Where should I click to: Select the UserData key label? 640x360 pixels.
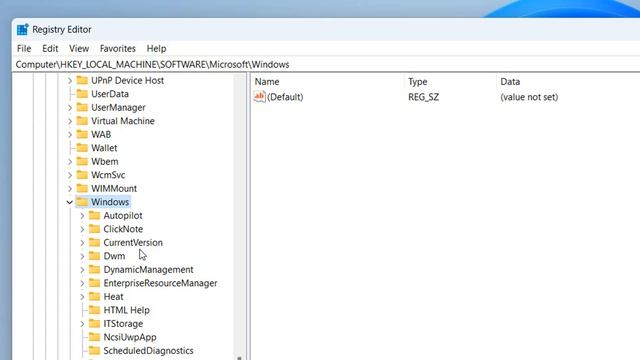110,94
